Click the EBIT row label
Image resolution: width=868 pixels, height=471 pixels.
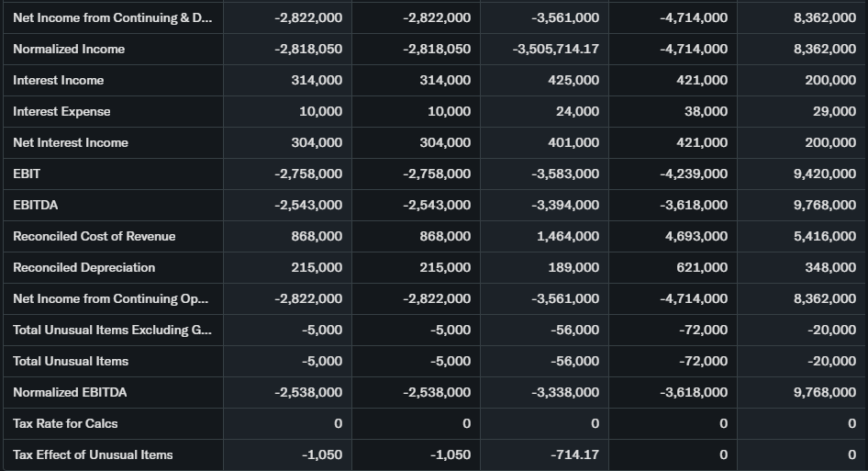[27, 174]
